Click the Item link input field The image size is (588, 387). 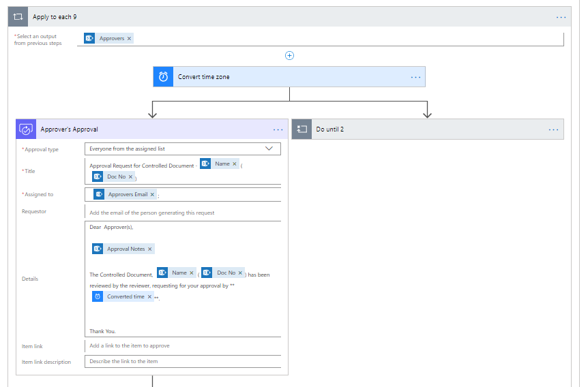coord(183,346)
